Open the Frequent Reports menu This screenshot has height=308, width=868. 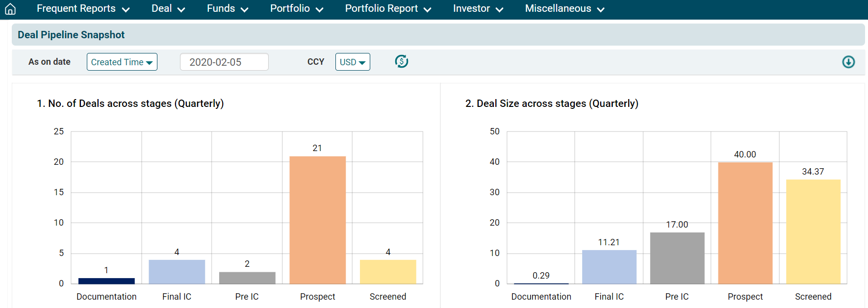click(83, 9)
